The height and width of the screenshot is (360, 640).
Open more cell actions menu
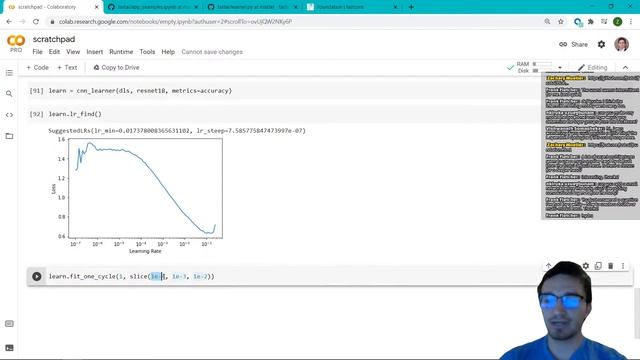tap(623, 266)
